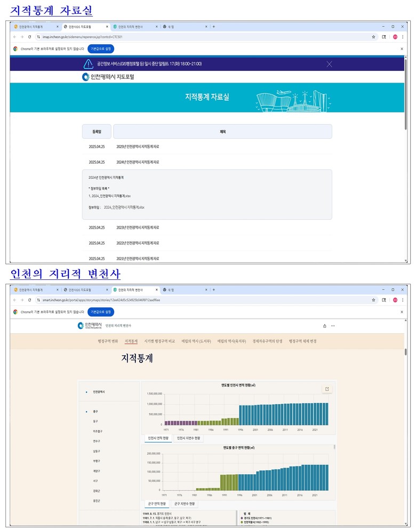This screenshot has height=532, width=416.
Task: Click the Incheon map portal logo
Action: [108, 77]
